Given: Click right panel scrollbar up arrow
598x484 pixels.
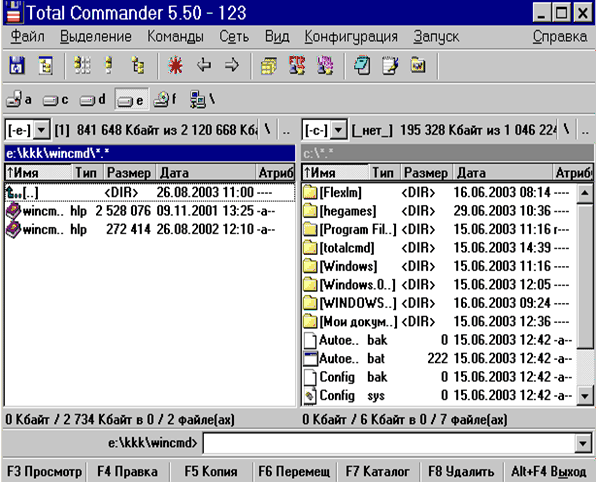Looking at the screenshot, I should tap(585, 193).
